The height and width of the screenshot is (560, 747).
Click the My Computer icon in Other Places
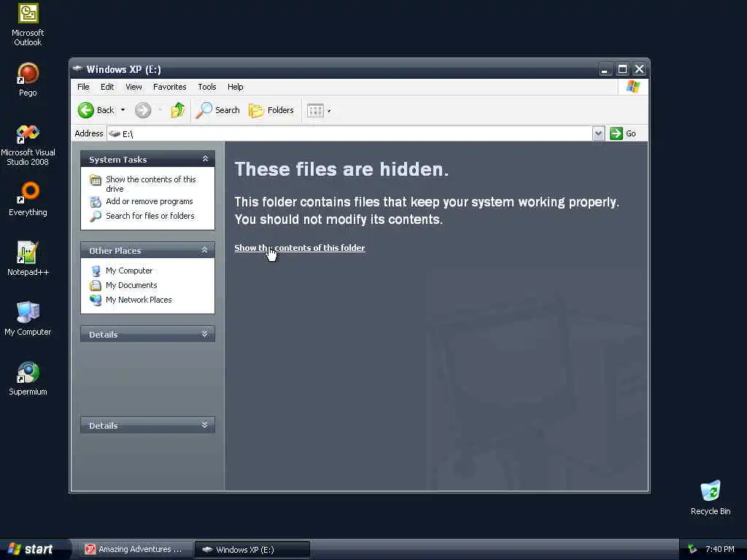(x=96, y=271)
